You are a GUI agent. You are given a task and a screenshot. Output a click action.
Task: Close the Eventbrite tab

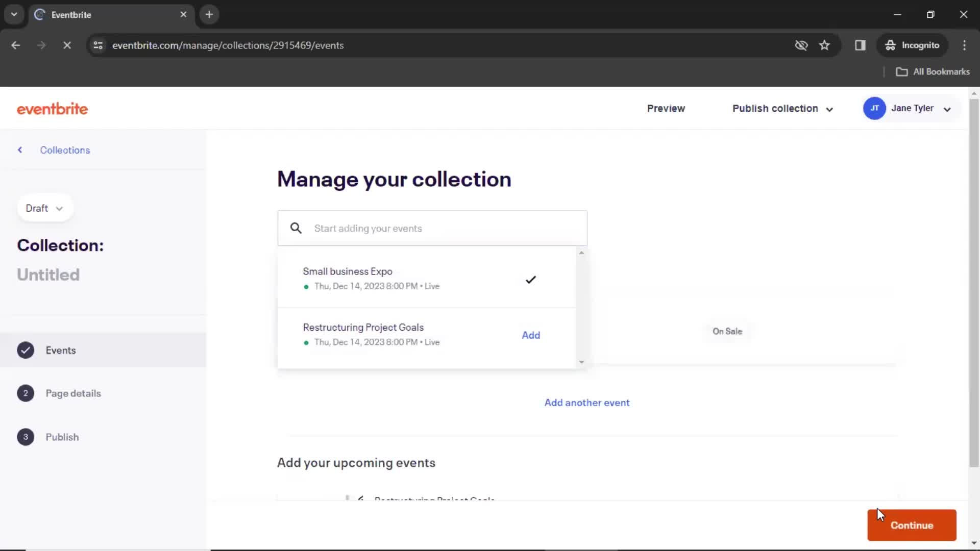coord(183,15)
